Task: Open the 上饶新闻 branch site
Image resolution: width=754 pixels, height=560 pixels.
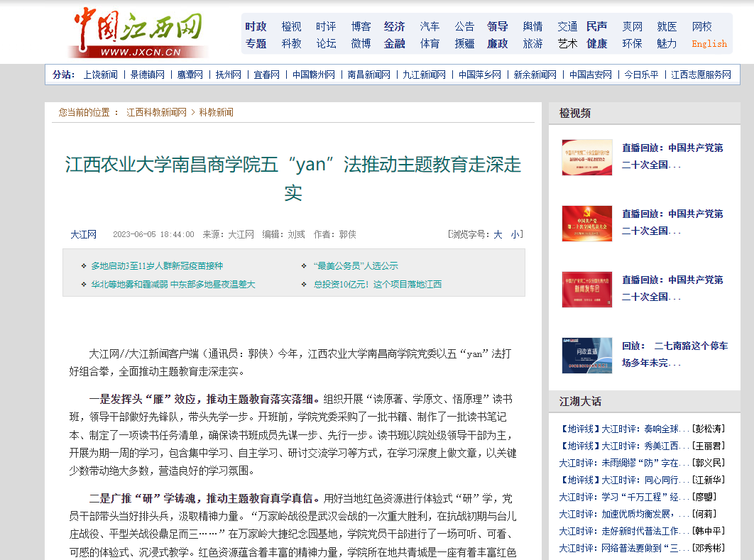Action: click(x=100, y=75)
